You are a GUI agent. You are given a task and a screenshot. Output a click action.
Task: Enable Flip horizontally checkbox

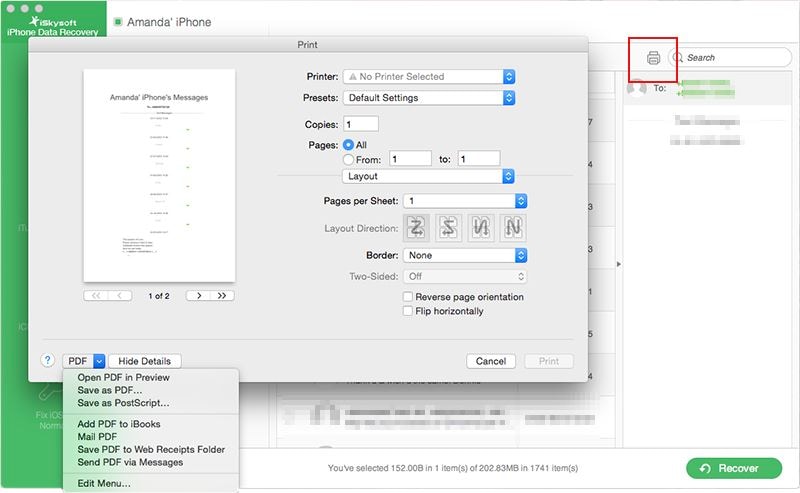pos(408,311)
